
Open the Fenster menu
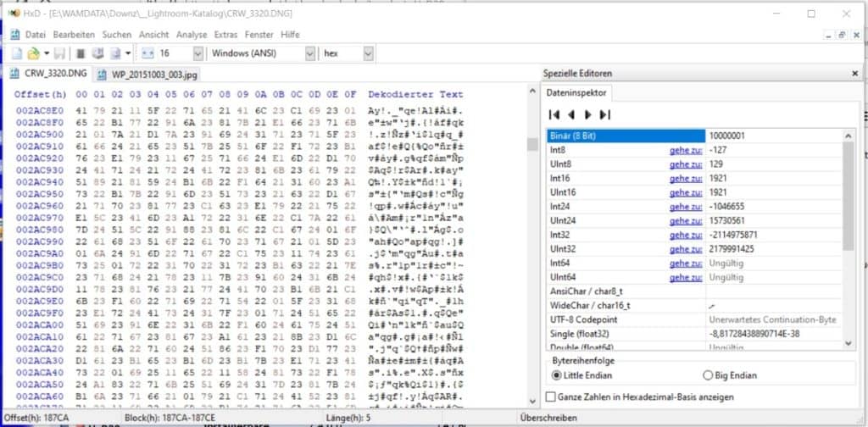coord(259,34)
